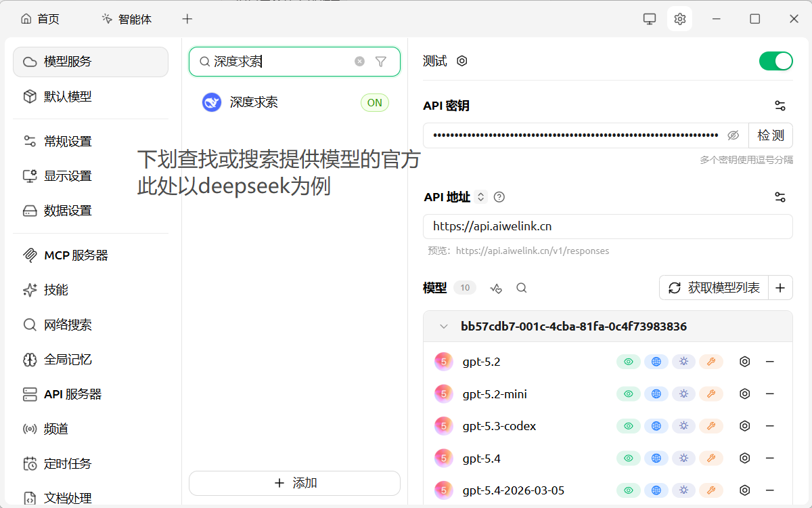
Task: Select the 深度求索 provider in list
Action: [294, 103]
